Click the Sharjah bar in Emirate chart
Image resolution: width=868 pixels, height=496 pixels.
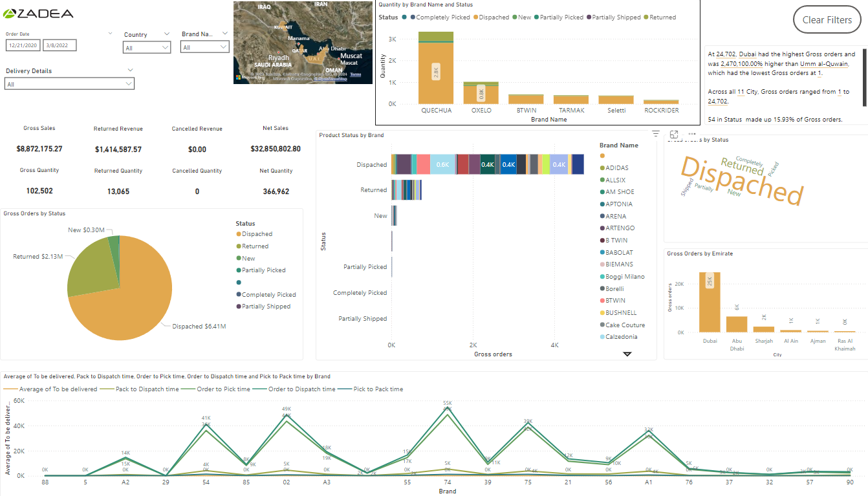(763, 329)
